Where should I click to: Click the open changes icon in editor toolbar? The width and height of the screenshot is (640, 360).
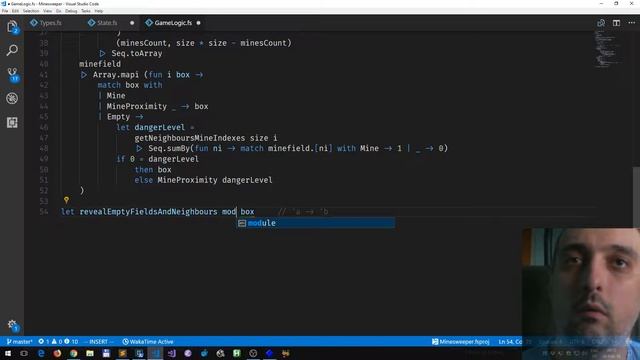pos(601,23)
